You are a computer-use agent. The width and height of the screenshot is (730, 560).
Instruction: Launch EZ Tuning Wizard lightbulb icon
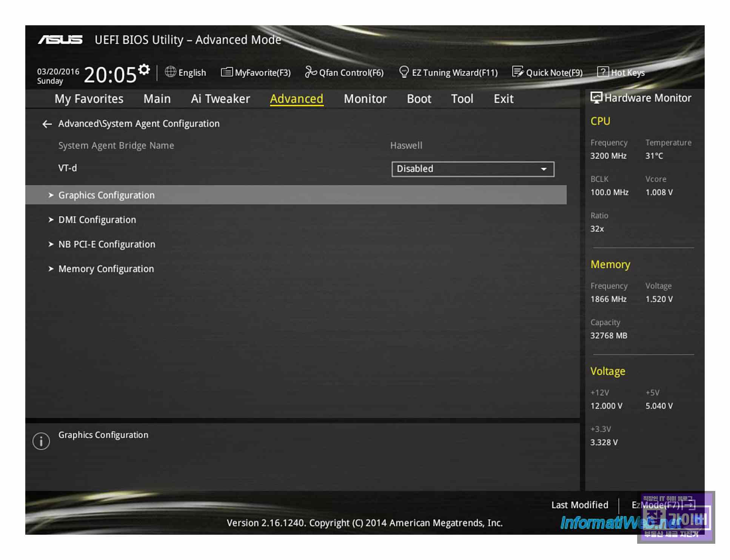pos(404,72)
